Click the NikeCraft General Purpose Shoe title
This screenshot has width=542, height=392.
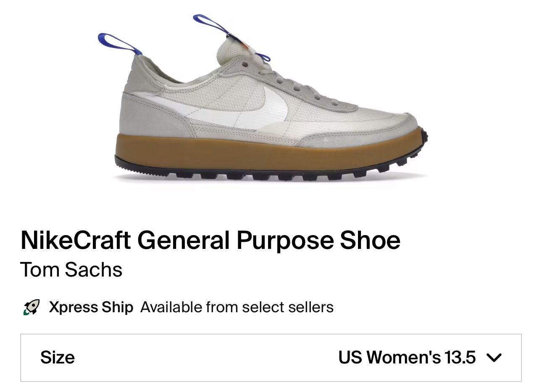pos(210,240)
